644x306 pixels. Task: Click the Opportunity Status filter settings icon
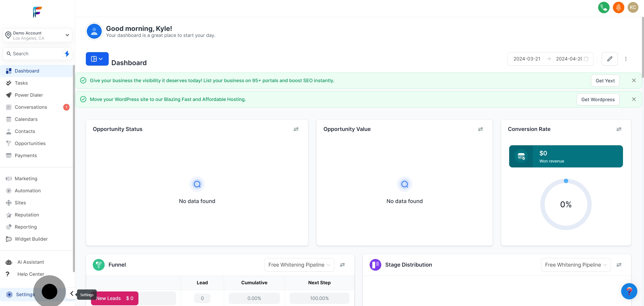296,129
